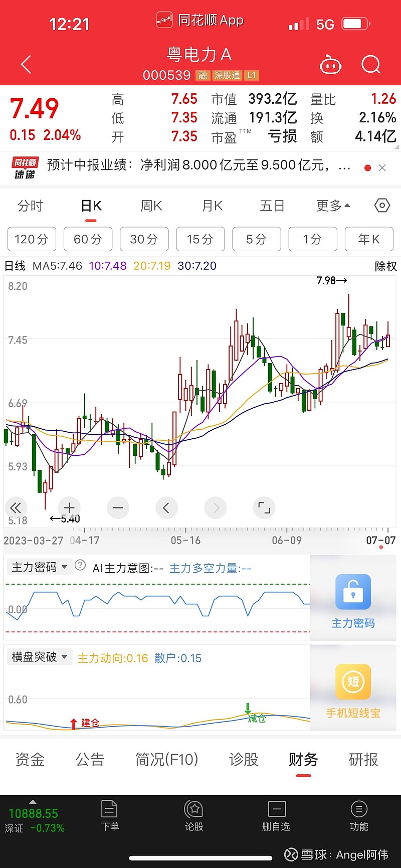Zoom out chart with minus icon
401x868 pixels.
point(118,508)
